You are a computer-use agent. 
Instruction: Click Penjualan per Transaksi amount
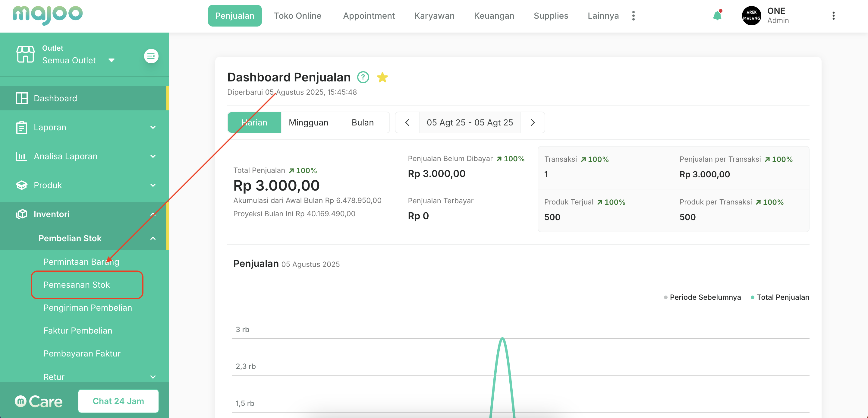(x=705, y=175)
